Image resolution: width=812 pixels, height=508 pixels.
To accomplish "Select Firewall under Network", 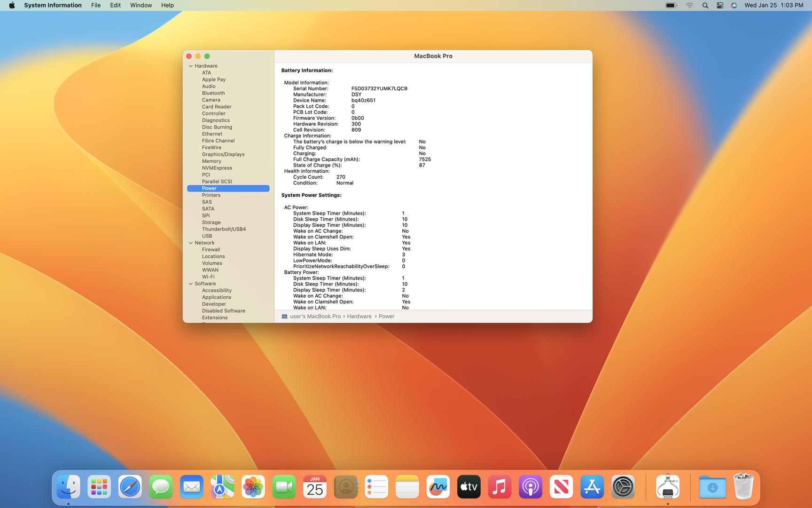I will [211, 249].
